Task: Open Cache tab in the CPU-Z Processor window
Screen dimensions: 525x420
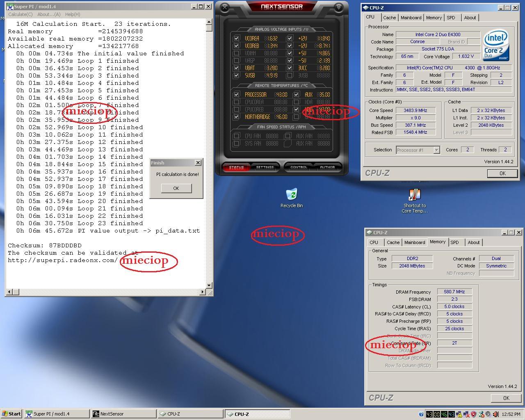Action: [389, 18]
